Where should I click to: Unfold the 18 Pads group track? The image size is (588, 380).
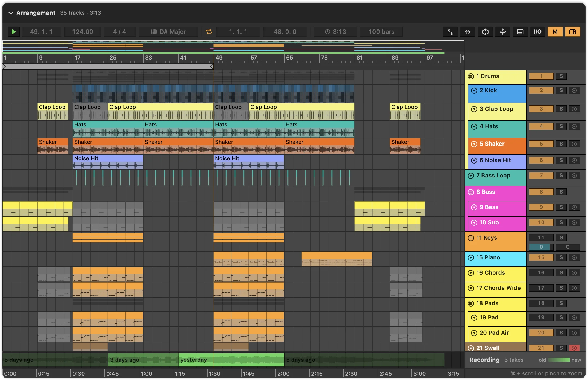[x=471, y=303]
